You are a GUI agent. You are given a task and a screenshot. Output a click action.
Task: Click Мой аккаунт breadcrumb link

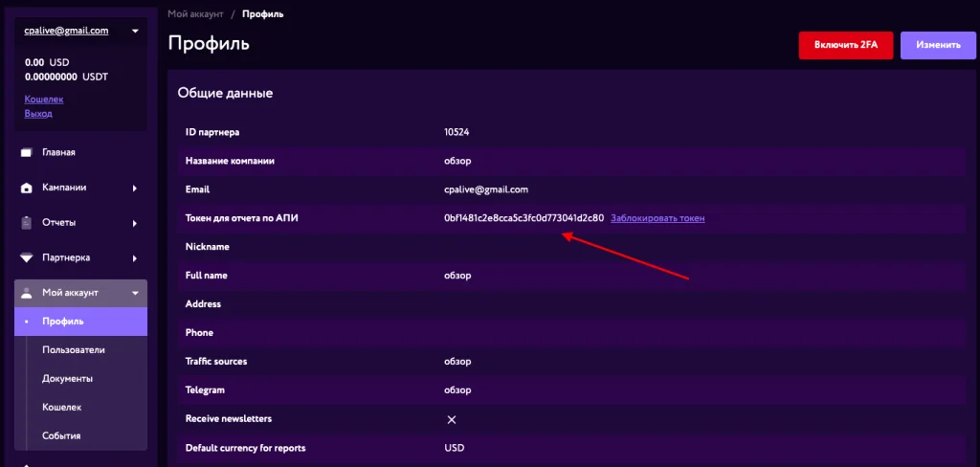[195, 13]
